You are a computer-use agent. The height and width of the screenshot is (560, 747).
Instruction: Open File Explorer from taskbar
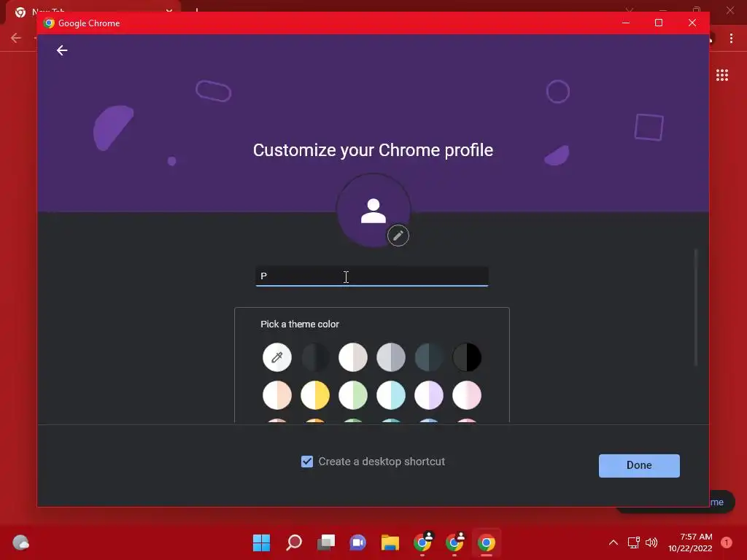[390, 542]
